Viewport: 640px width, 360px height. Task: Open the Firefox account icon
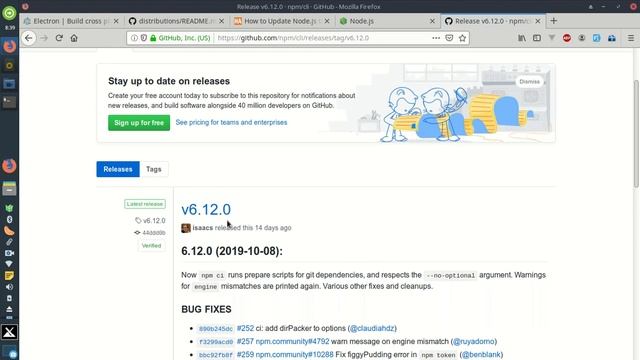582,38
